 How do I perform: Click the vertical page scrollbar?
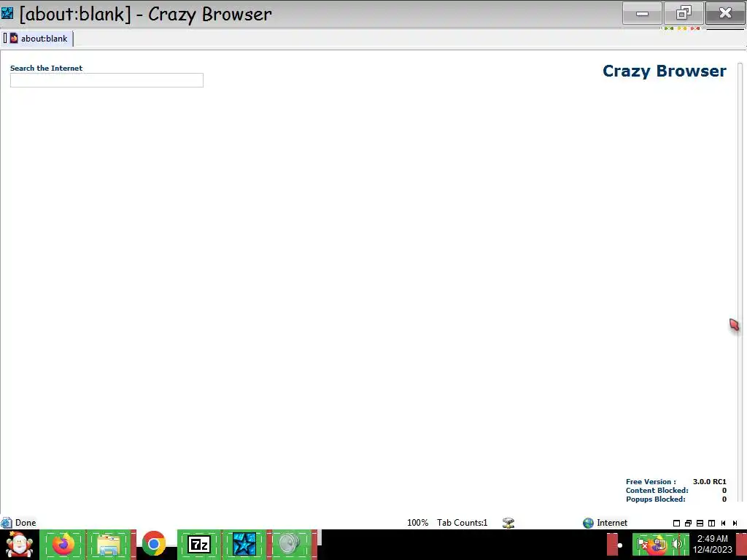pos(740,282)
